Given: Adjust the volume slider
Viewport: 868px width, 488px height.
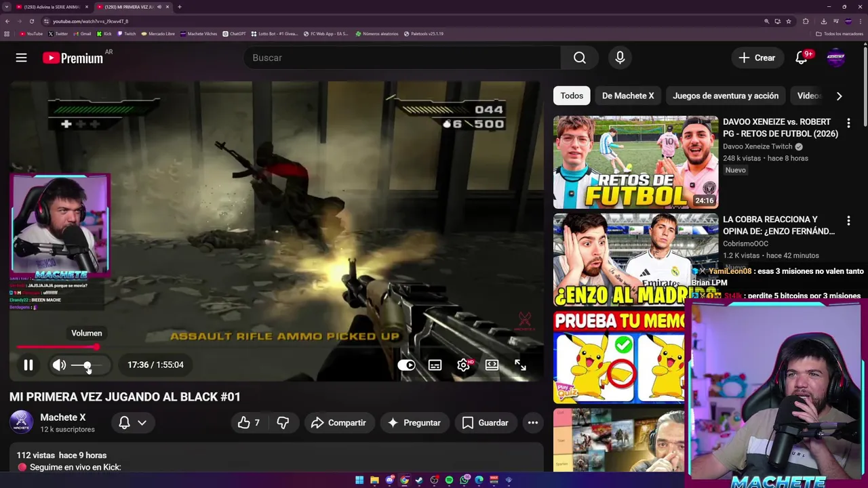Looking at the screenshot, I should (x=87, y=365).
